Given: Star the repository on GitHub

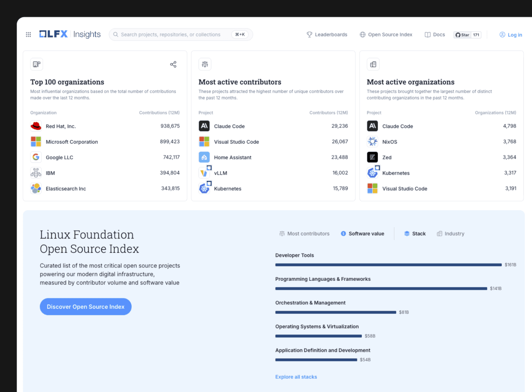Looking at the screenshot, I should coord(467,34).
